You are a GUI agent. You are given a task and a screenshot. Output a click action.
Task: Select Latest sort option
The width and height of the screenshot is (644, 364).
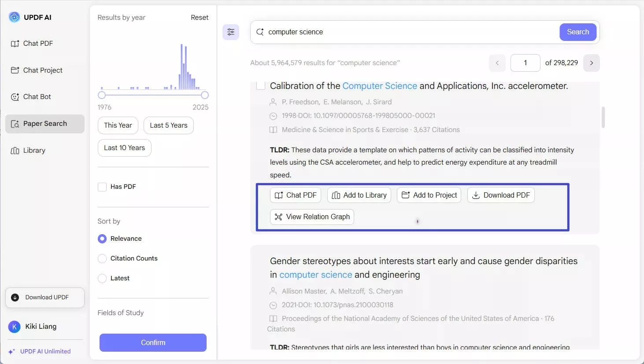pos(102,279)
